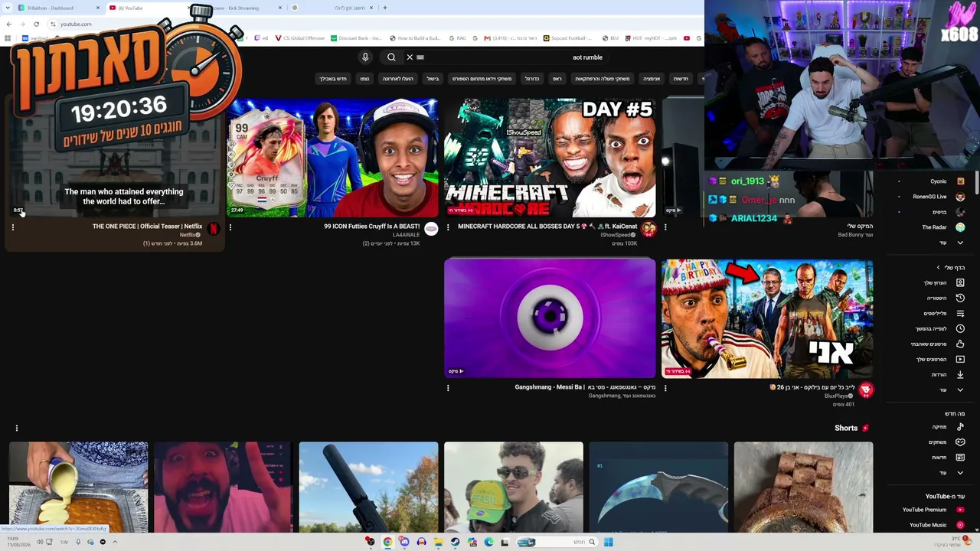Open the היסטוריה history clock icon
The height and width of the screenshot is (551, 980).
pos(960,298)
